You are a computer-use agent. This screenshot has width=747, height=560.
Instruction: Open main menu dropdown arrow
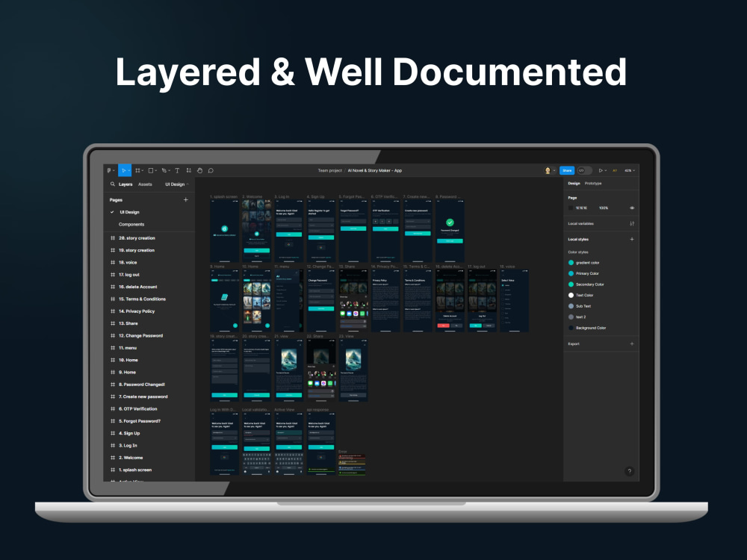coord(114,170)
